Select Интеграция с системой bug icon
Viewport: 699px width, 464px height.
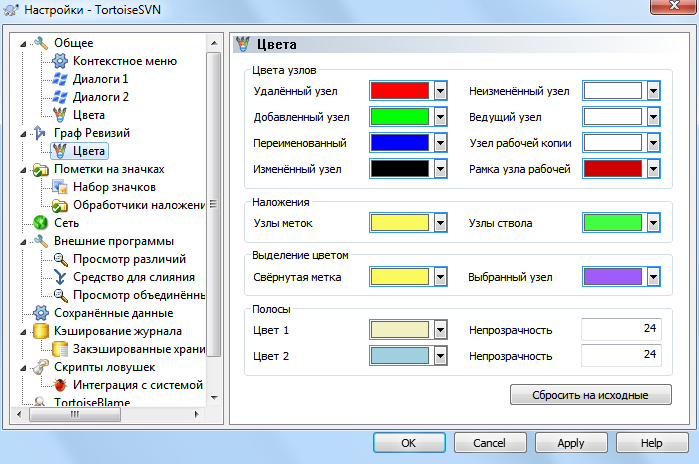pos(60,385)
